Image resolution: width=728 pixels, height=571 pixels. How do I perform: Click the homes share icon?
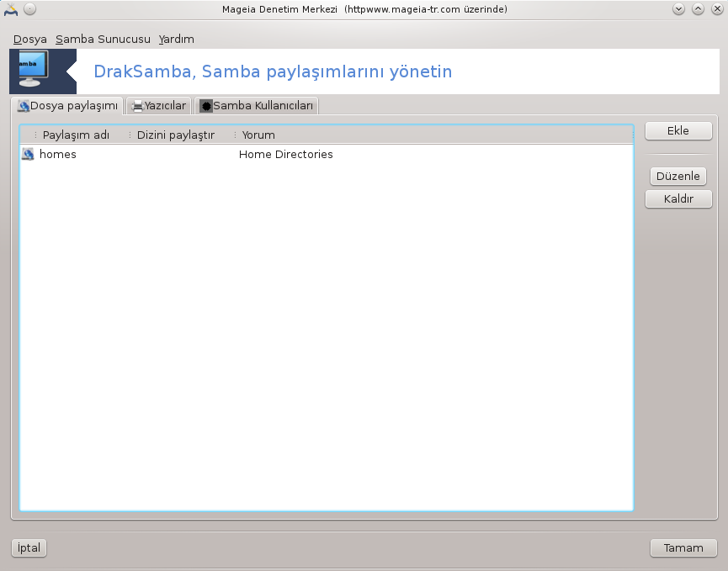pos(28,155)
